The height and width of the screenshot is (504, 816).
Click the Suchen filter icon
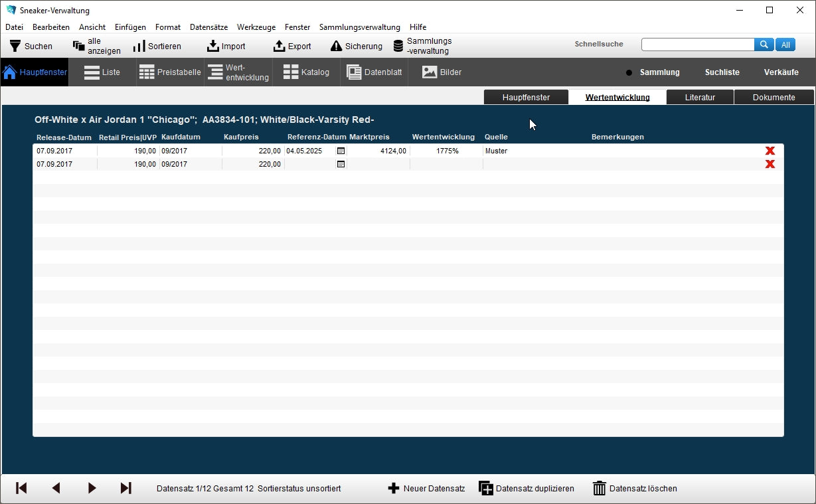click(x=15, y=46)
